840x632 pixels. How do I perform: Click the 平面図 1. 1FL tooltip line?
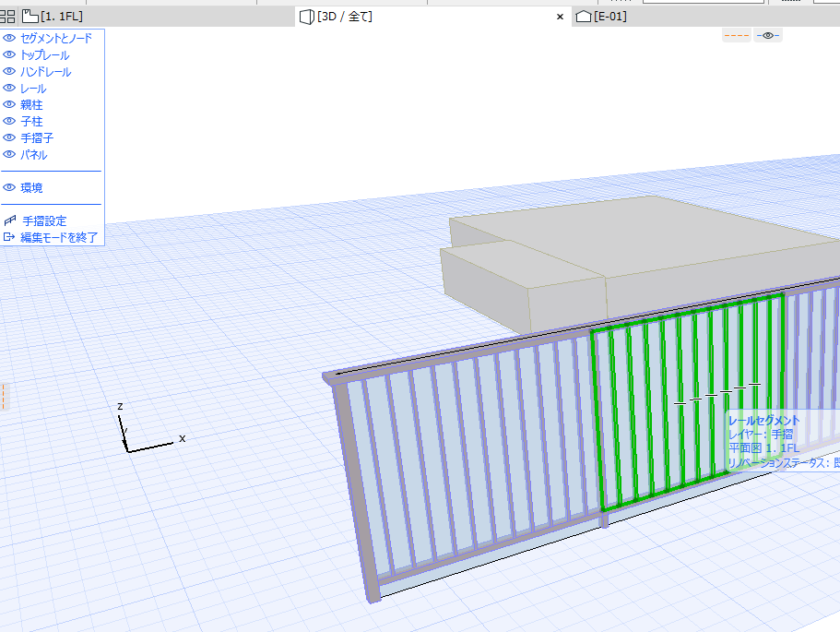[x=763, y=448]
